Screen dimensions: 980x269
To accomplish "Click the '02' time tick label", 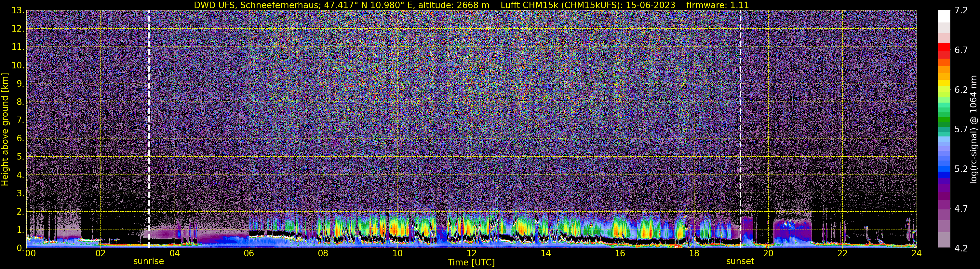I will 100,253.
